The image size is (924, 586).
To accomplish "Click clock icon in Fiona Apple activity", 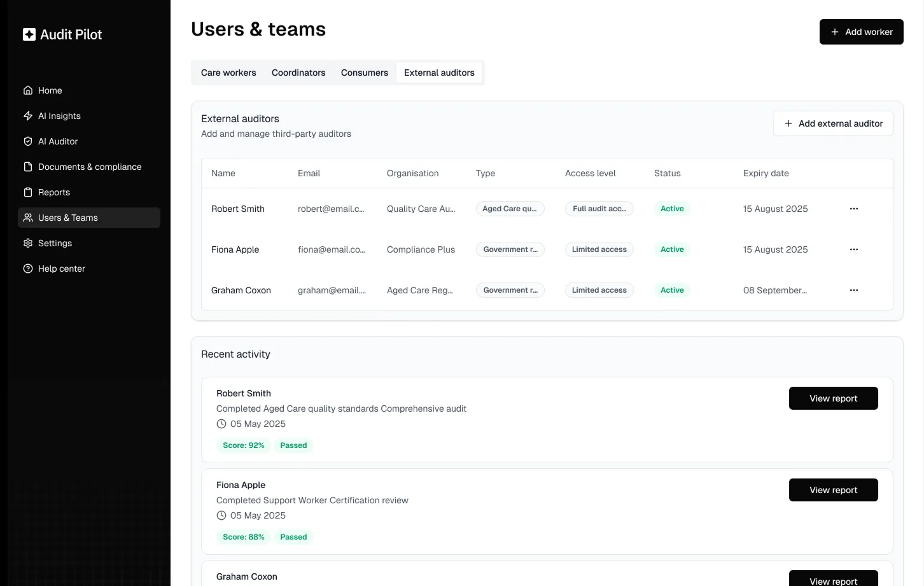I will 221,515.
